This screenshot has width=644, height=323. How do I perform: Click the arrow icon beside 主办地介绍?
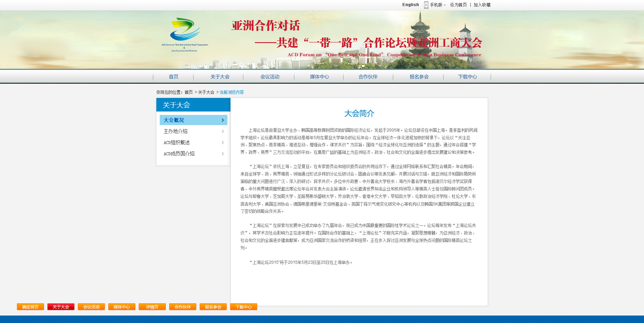tap(223, 131)
